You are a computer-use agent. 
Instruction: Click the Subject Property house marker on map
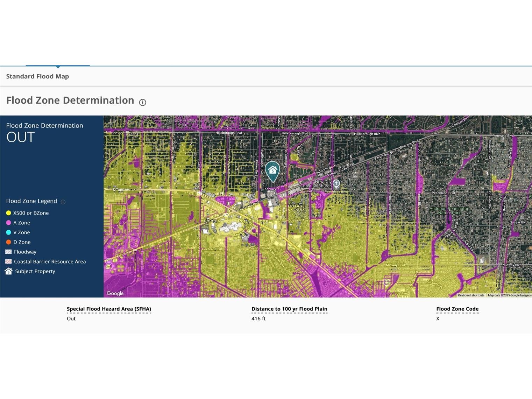tap(272, 171)
